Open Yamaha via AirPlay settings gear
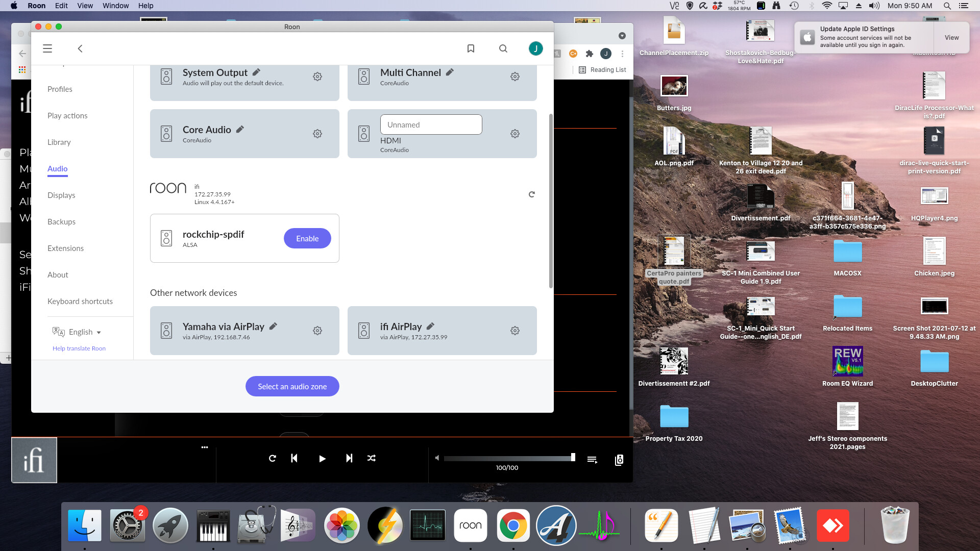The width and height of the screenshot is (980, 551). [317, 331]
